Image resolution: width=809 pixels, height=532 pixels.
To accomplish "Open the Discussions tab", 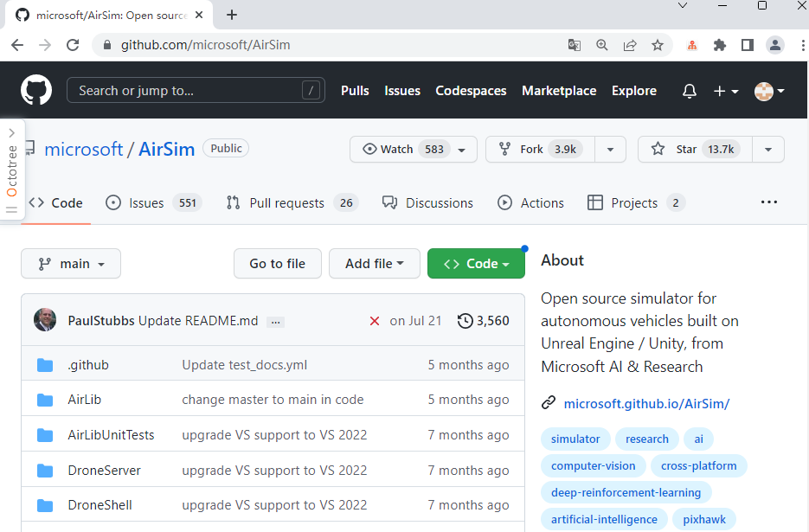I will (427, 202).
